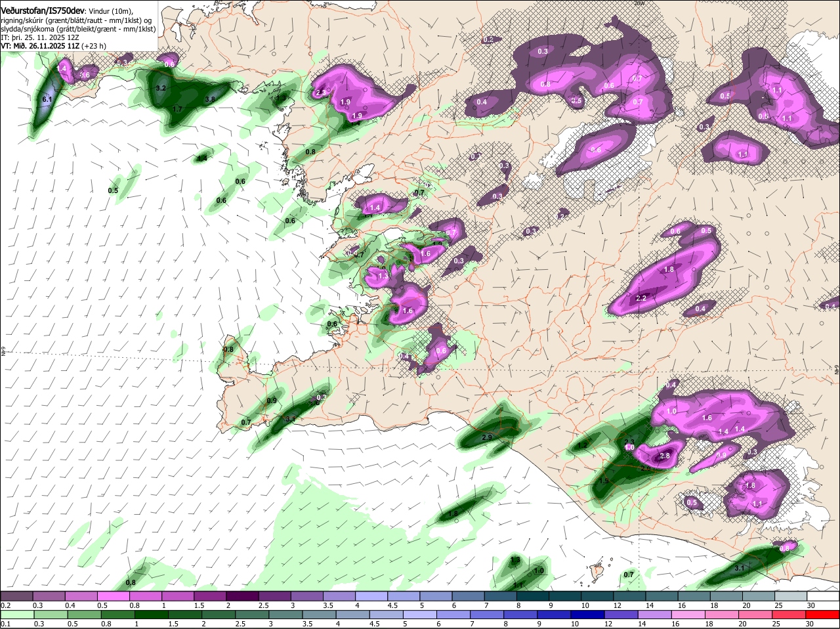Image resolution: width=840 pixels, height=629 pixels.
Task: Click the 30 label in the rain legend
Action: point(810,624)
